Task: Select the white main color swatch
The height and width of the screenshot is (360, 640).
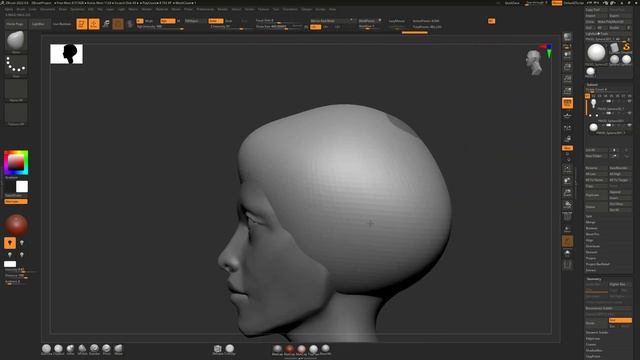Action: [22, 187]
